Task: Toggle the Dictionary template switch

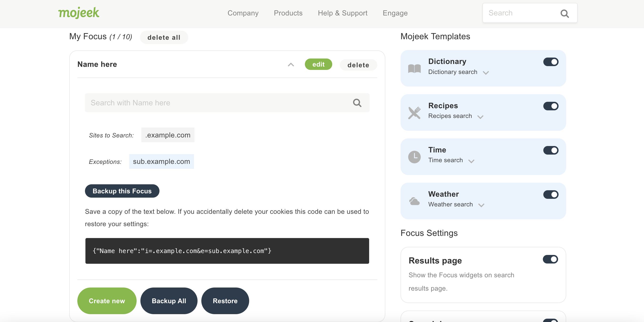Action: (550, 62)
